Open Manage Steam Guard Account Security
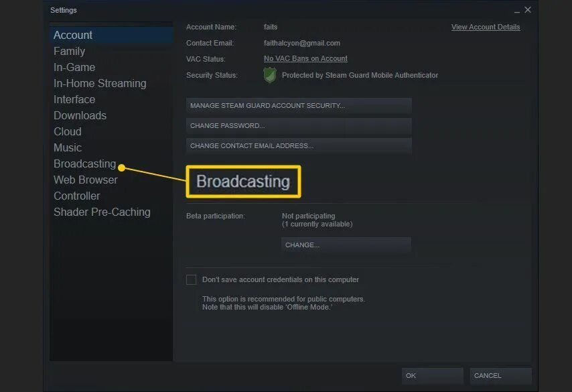 pos(299,106)
